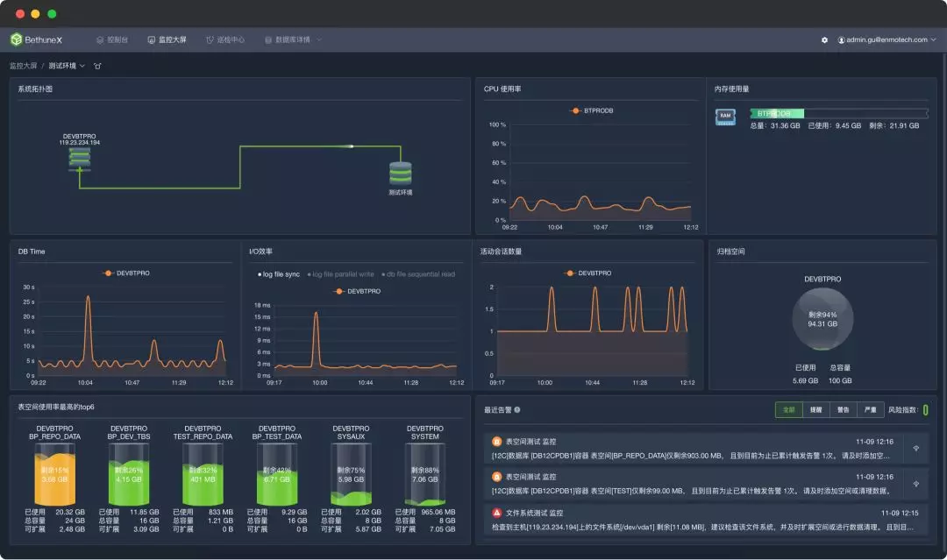This screenshot has height=560, width=947.
Task: Click the RAM chip icon
Action: pos(724,116)
